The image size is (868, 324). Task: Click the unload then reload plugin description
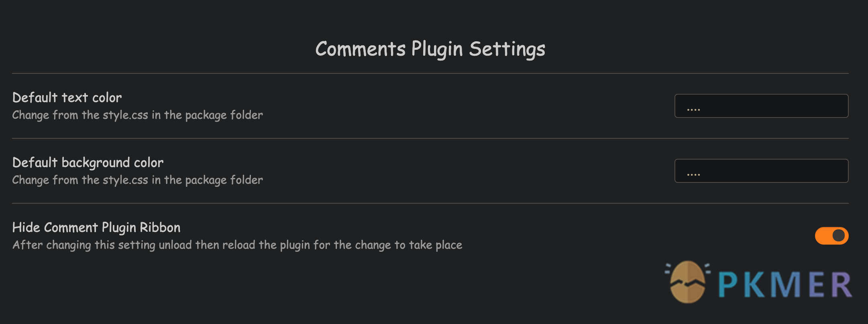(x=237, y=245)
